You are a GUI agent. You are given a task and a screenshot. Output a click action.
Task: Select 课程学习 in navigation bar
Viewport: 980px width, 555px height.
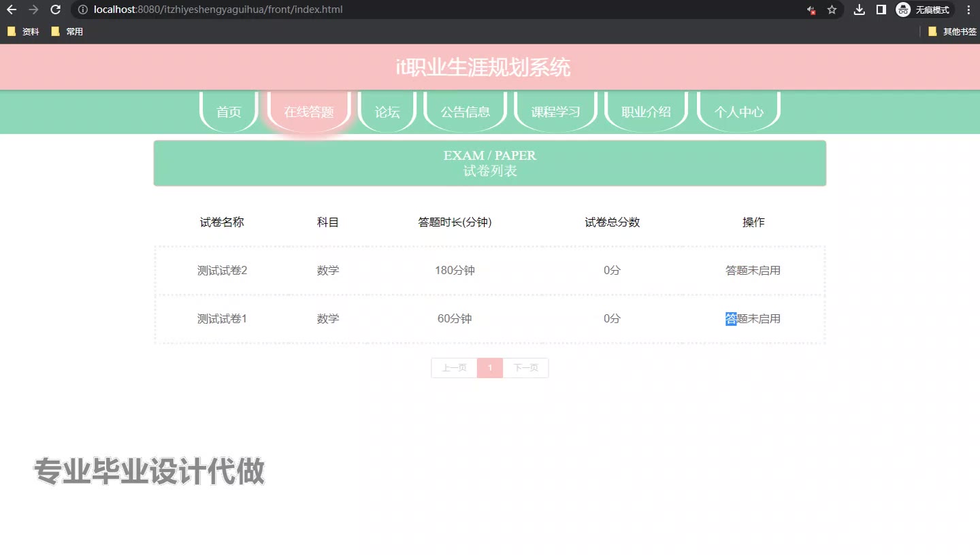(555, 112)
